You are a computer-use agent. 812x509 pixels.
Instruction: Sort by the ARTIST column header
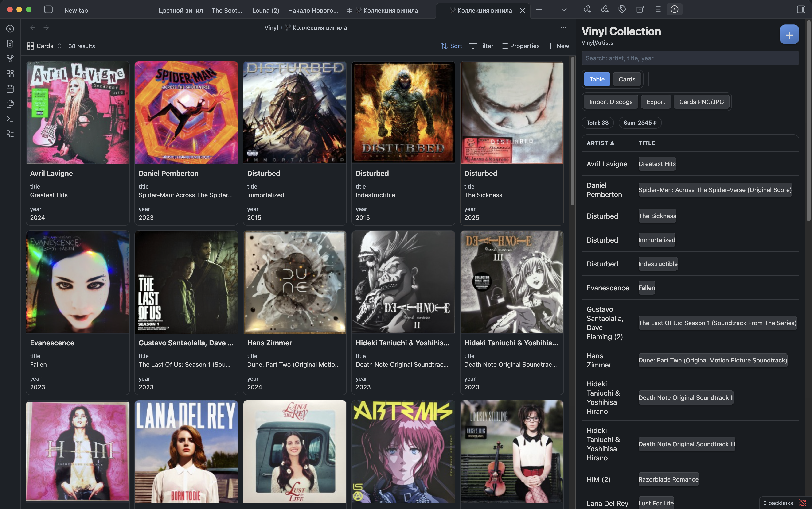pos(600,143)
